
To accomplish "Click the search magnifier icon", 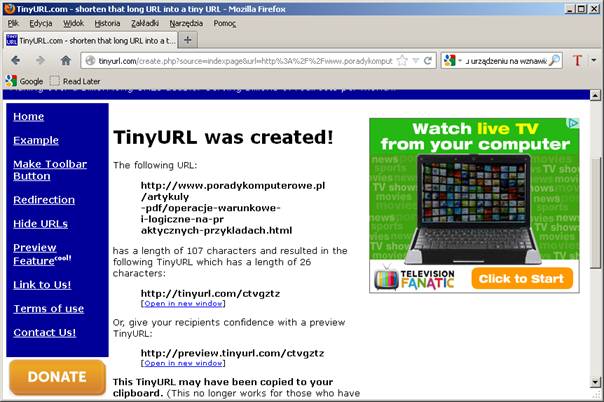I will (x=554, y=60).
